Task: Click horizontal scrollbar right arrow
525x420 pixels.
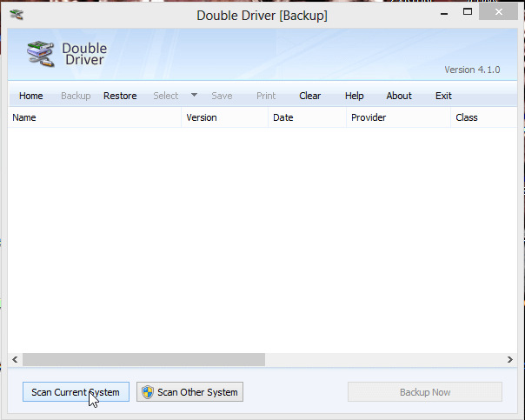Action: pyautogui.click(x=510, y=360)
